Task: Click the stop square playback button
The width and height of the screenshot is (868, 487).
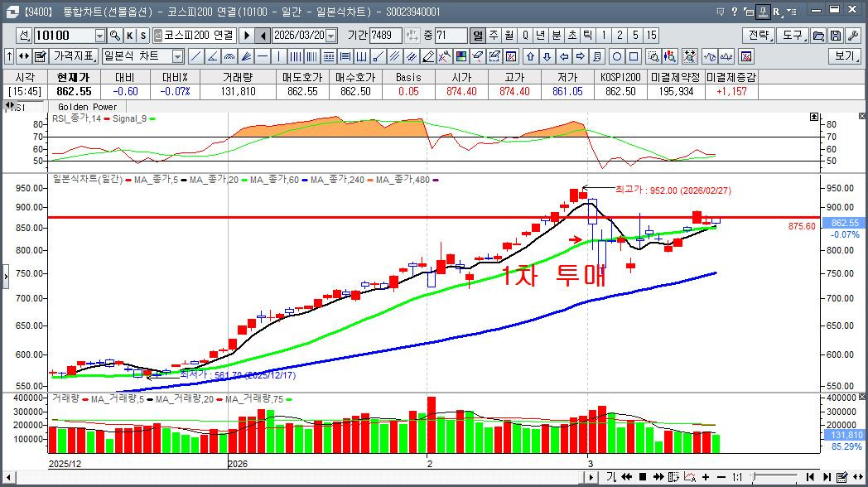Action: [643, 477]
